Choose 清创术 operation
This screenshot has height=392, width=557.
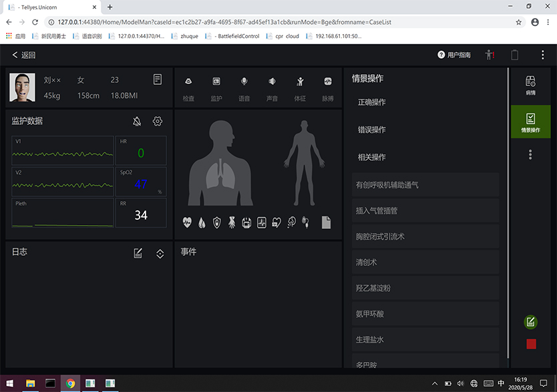tap(425, 262)
